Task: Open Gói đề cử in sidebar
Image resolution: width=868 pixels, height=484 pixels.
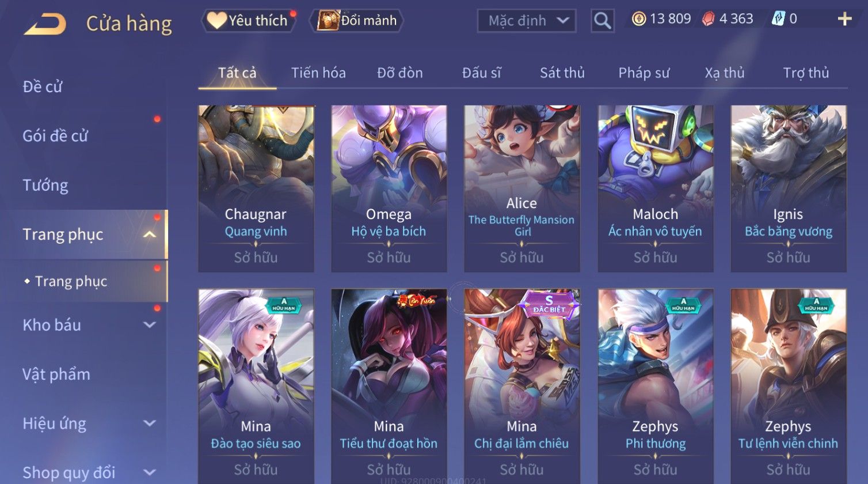Action: coord(55,136)
